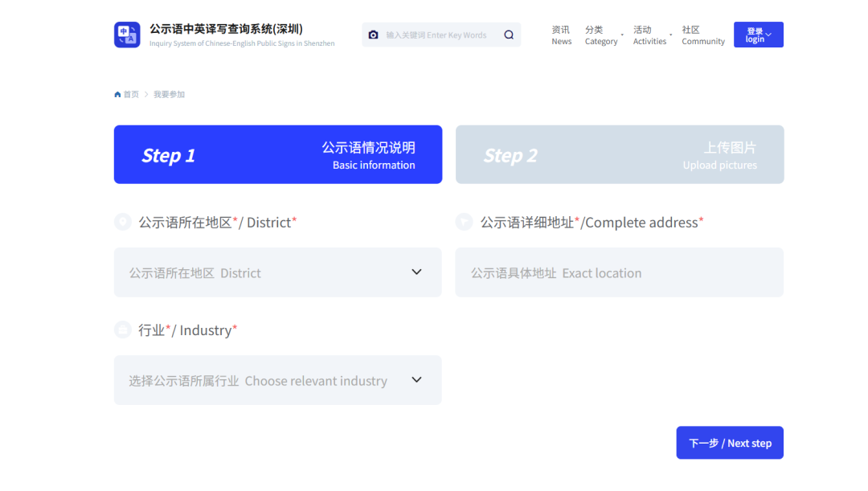Click the translation logo icon in header

127,35
